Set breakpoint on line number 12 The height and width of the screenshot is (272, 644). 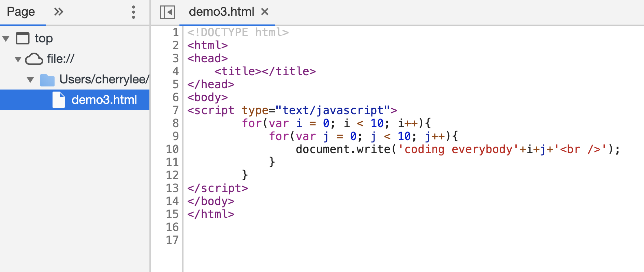(172, 175)
